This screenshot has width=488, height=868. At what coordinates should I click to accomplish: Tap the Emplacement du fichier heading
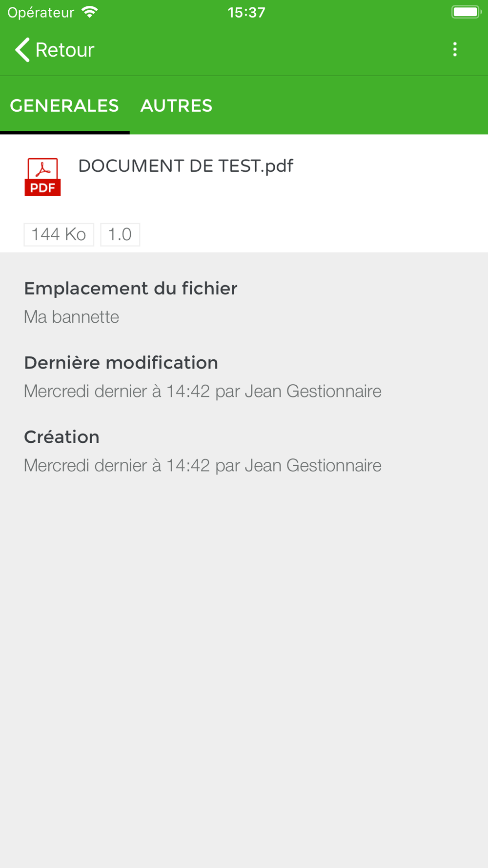point(130,289)
